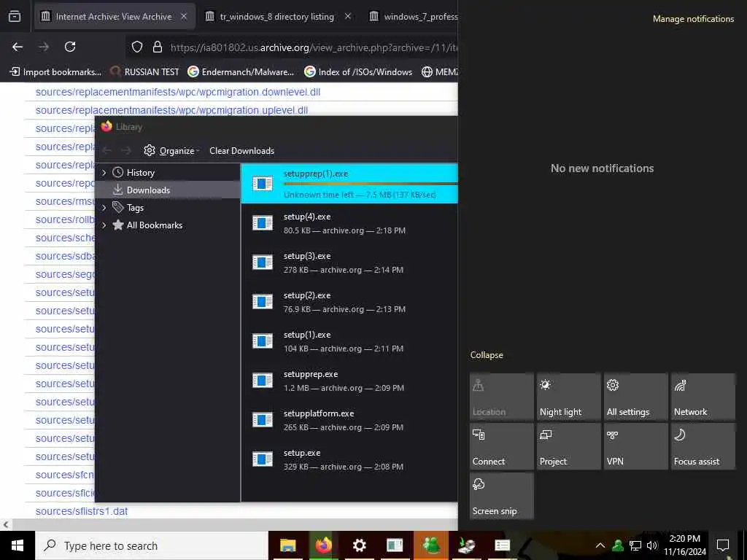The image size is (747, 560).
Task: Toggle Night light quick action
Action: pyautogui.click(x=569, y=397)
